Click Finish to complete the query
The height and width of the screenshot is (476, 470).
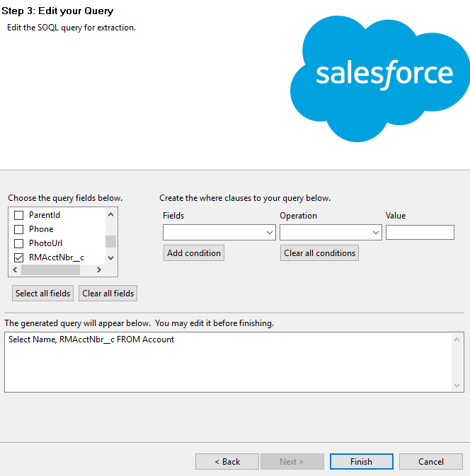point(361,462)
